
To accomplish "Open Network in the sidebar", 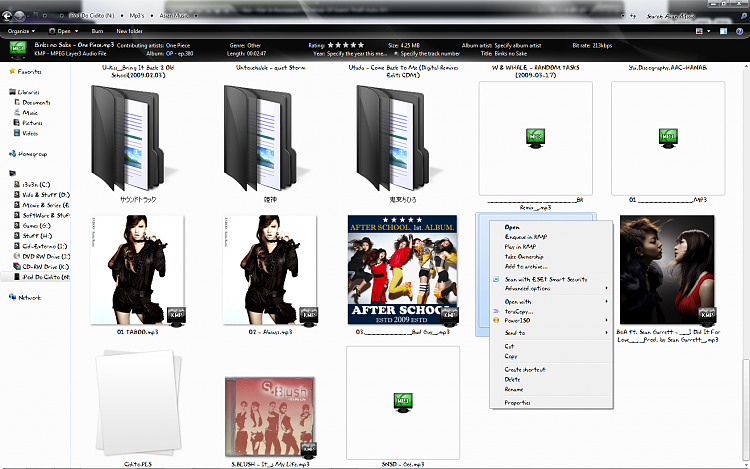I will [x=29, y=297].
